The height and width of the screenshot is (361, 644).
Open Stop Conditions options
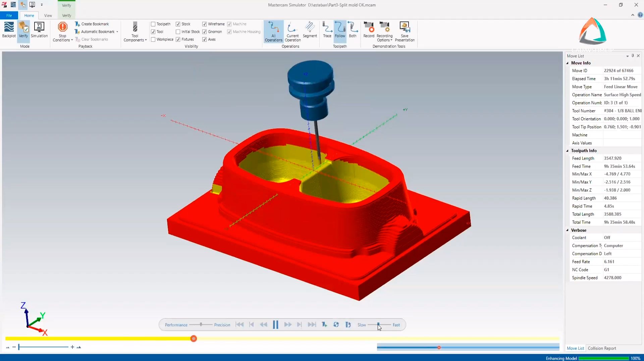click(62, 32)
